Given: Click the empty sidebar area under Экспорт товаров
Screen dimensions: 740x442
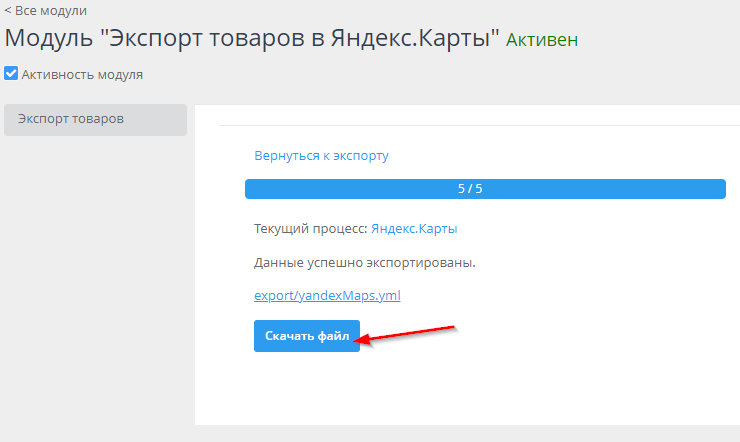Looking at the screenshot, I should [x=95, y=280].
